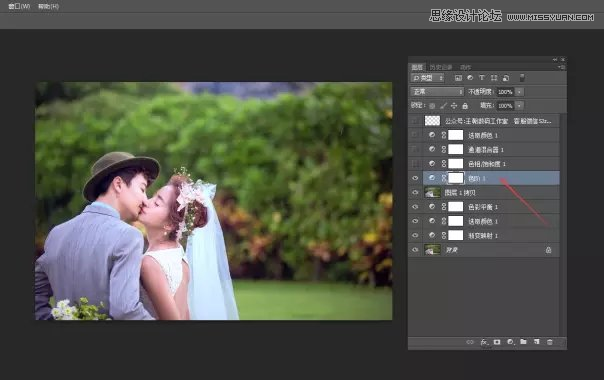Hide the 色阶 1 layer
604x380 pixels.
(415, 178)
